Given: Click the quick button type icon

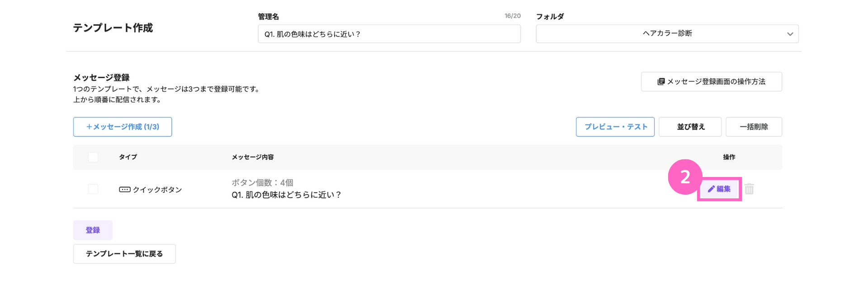Looking at the screenshot, I should [x=125, y=190].
